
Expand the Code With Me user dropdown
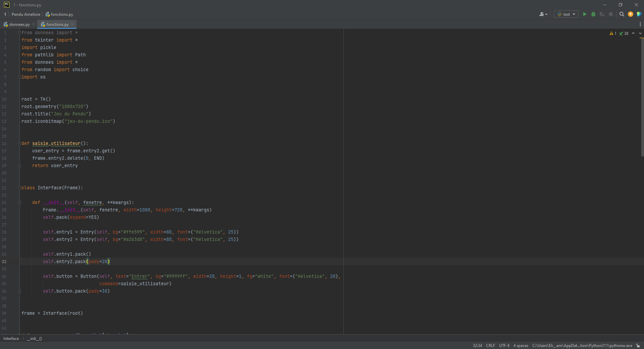[543, 14]
